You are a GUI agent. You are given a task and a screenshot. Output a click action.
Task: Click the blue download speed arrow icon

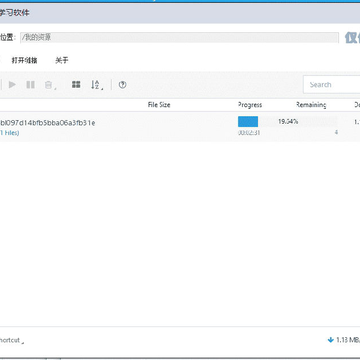point(331,340)
